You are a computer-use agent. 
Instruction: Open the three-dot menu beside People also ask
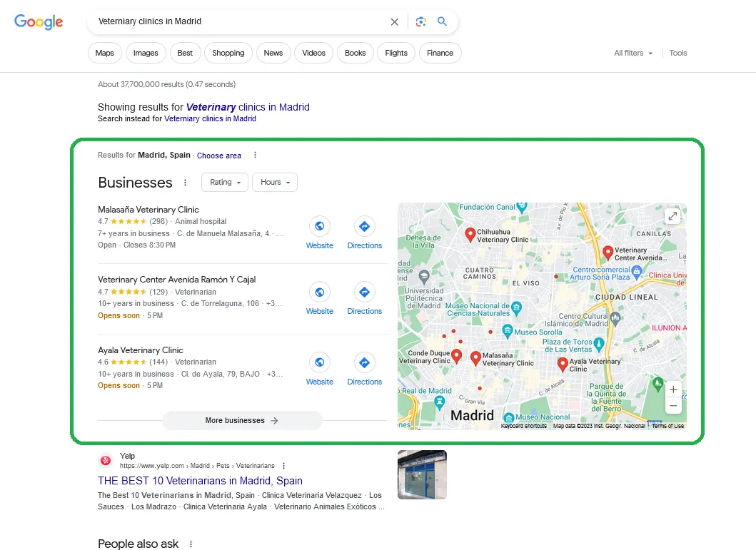tap(191, 544)
